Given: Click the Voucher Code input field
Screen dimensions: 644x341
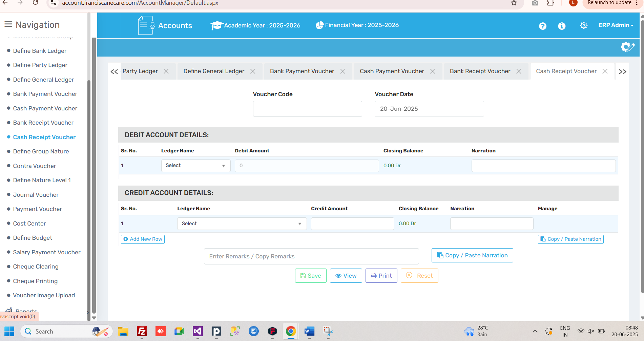Looking at the screenshot, I should 307,109.
